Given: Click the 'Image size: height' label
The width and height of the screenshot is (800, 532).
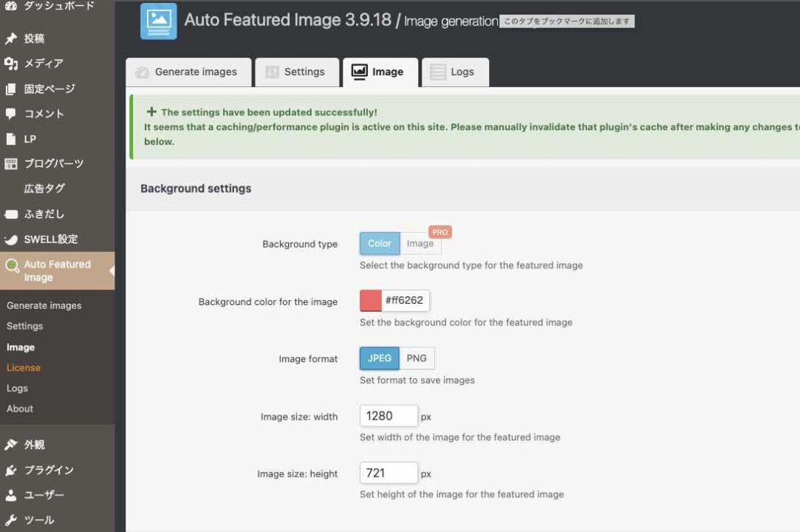Looking at the screenshot, I should (298, 474).
